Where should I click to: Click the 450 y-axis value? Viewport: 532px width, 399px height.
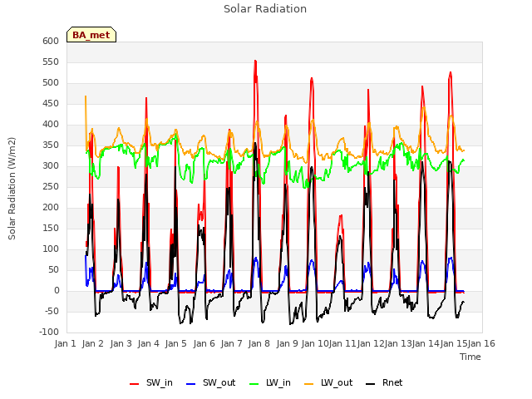[51, 103]
